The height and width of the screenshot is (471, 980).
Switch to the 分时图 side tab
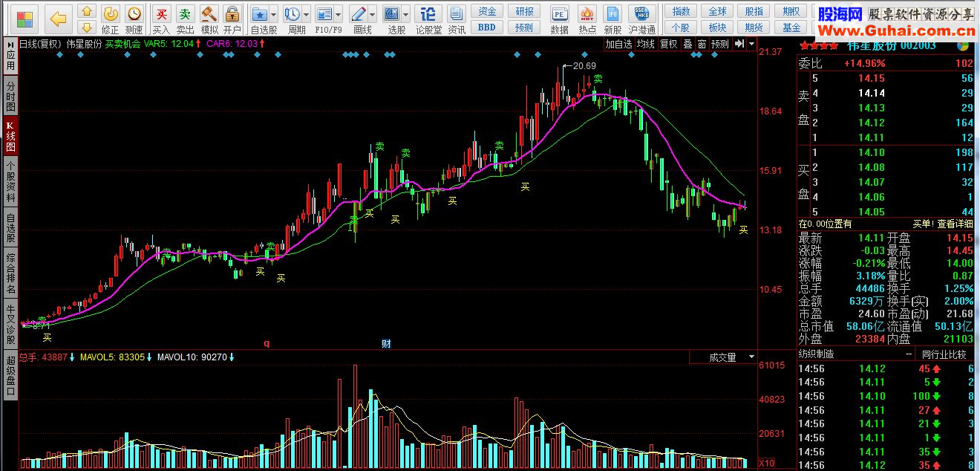[x=10, y=97]
